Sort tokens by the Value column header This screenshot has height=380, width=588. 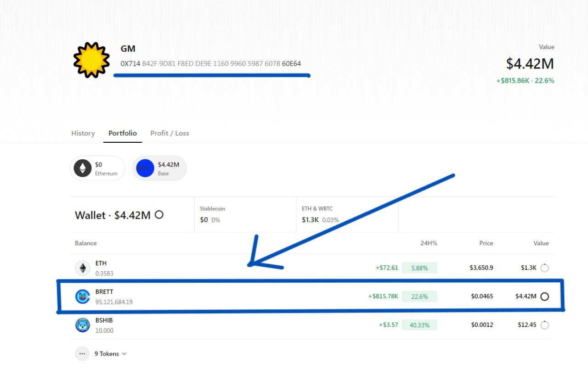[541, 243]
